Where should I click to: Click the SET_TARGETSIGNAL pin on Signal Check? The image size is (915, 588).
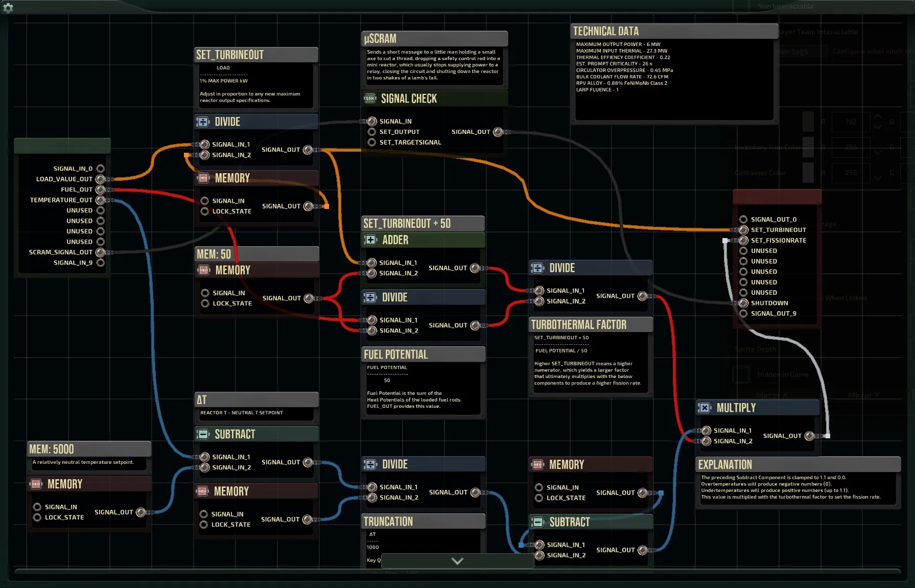(372, 142)
